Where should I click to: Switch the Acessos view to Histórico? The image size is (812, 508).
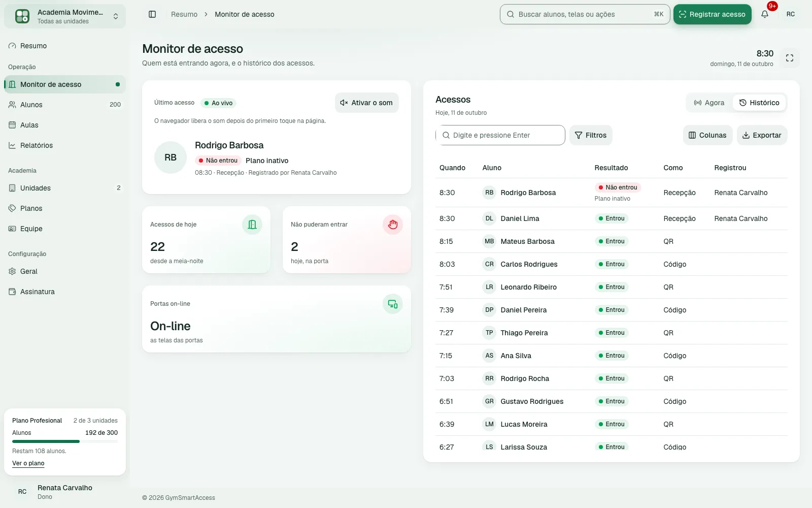[x=759, y=103]
